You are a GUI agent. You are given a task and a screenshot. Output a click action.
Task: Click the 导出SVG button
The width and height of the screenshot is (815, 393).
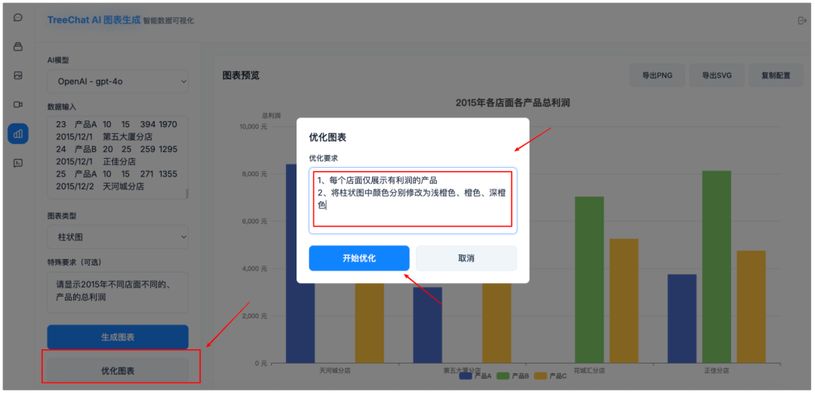[x=717, y=75]
